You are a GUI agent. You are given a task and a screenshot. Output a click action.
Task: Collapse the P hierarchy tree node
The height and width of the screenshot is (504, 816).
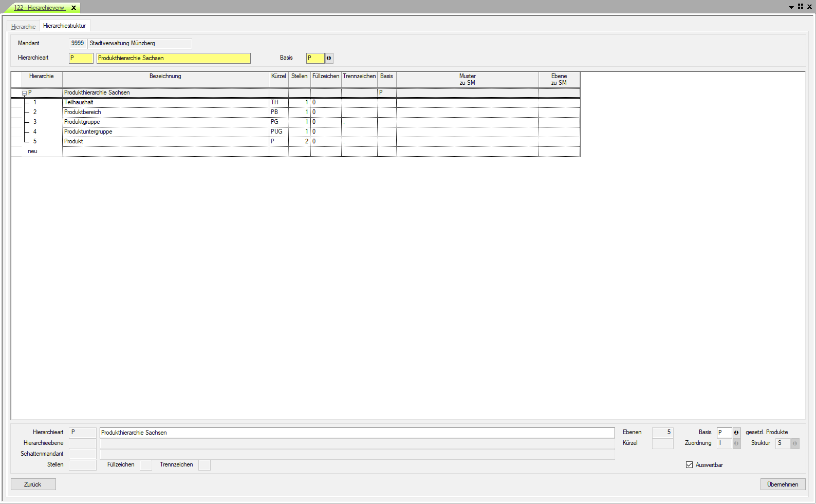tap(24, 93)
